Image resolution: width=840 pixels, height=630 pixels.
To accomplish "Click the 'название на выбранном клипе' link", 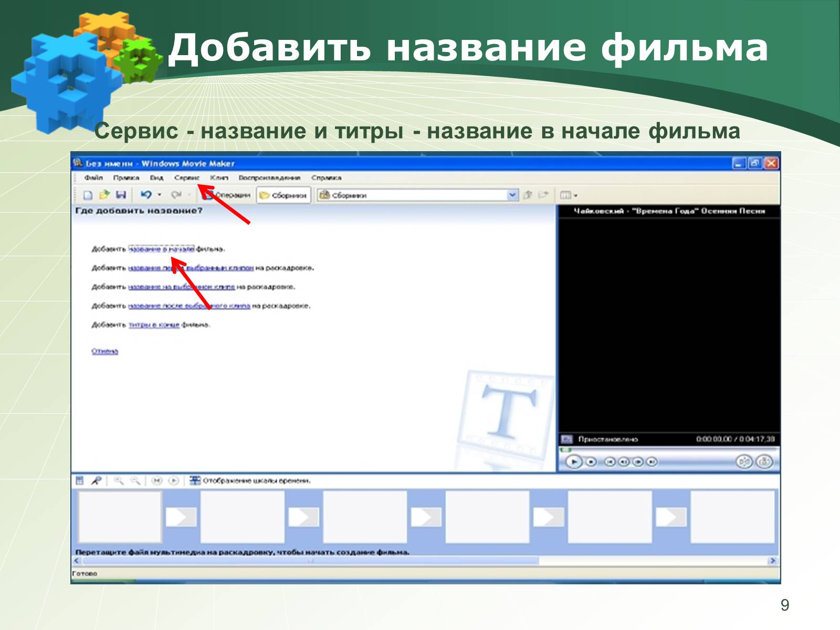I will 182,287.
